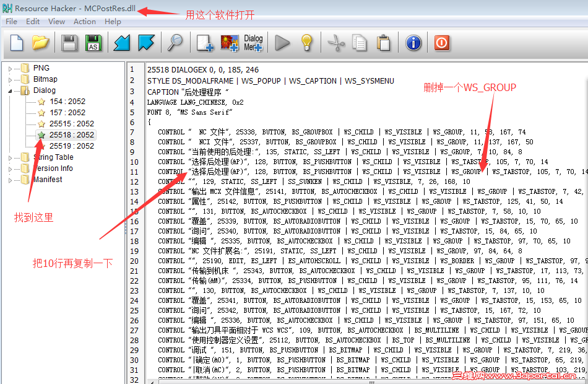Image resolution: width=588 pixels, height=384 pixels.
Task: Click the blue left-pointing arrow toolbar icon
Action: [122, 43]
